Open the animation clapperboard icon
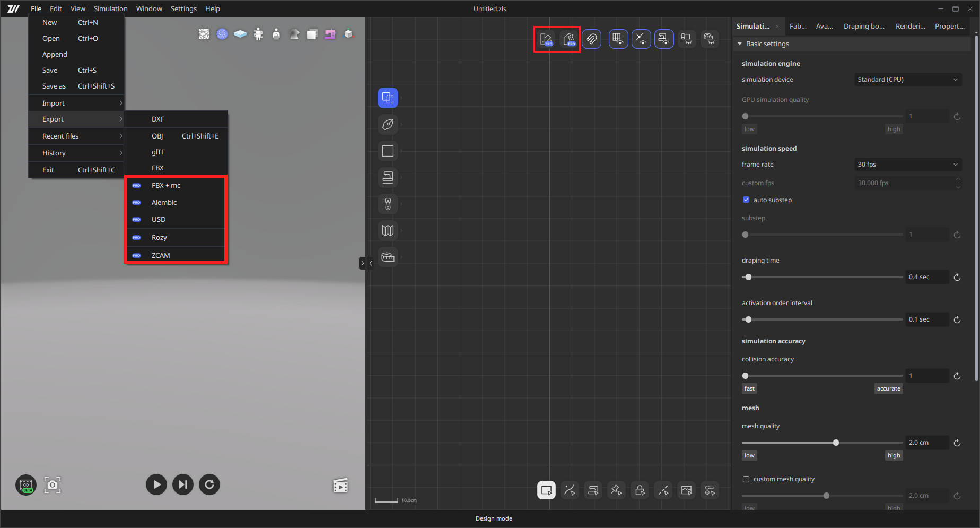980x528 pixels. tap(340, 485)
